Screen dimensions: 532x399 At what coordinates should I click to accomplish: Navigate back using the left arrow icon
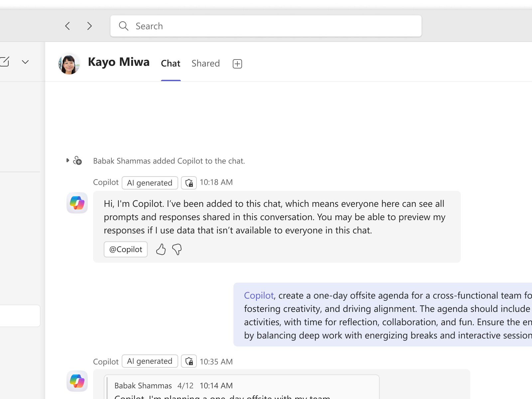[67, 26]
